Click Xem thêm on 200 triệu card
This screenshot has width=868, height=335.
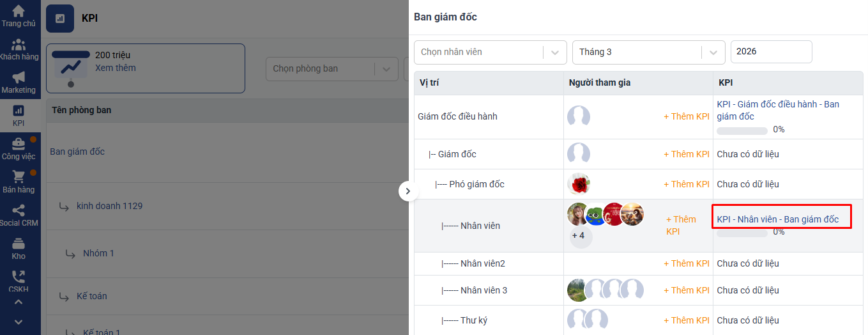[116, 68]
